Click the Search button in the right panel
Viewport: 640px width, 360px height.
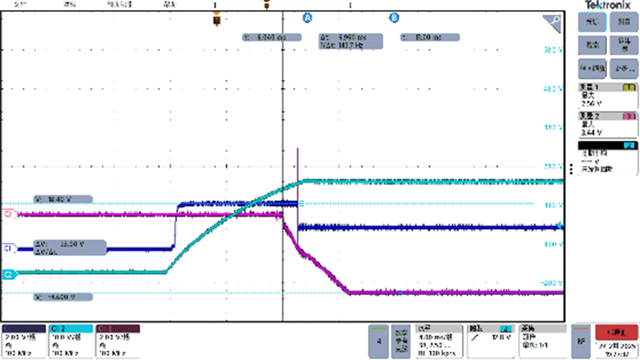point(592,44)
